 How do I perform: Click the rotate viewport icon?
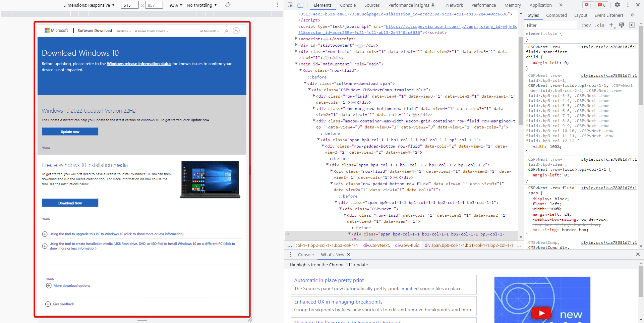pos(228,5)
